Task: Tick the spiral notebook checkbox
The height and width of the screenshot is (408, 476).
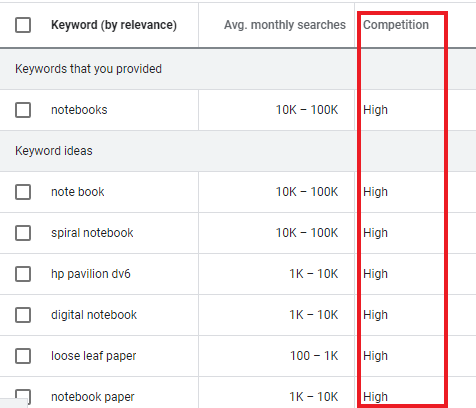Action: click(23, 233)
